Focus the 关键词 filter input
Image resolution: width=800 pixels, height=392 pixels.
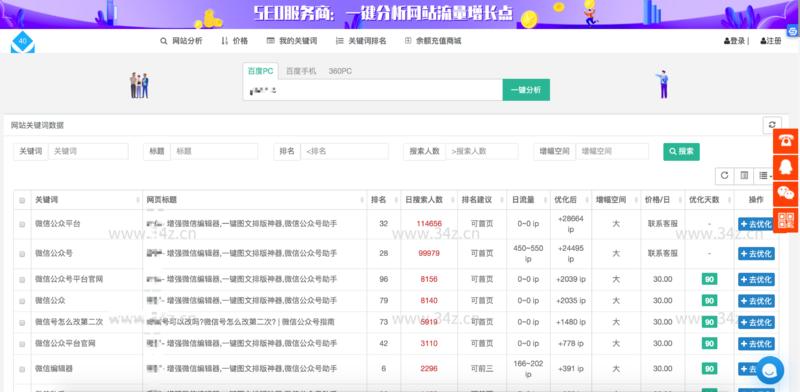point(88,152)
